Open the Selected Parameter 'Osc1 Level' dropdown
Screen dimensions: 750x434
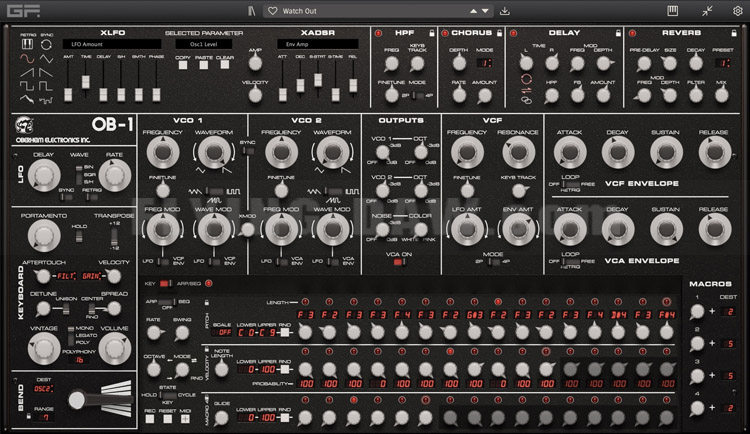[204, 44]
